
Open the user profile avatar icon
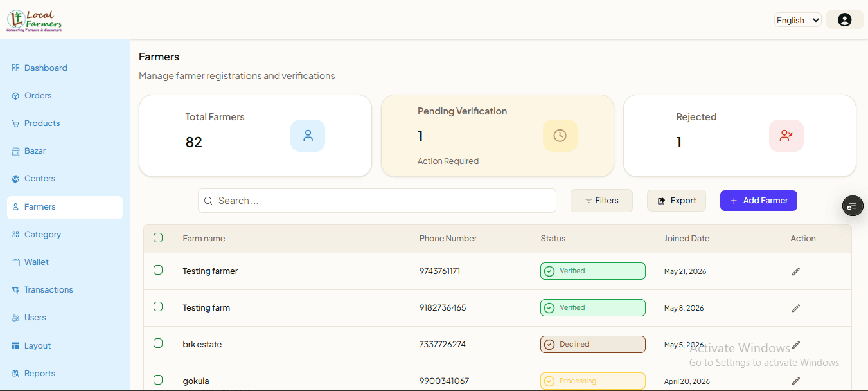click(844, 20)
